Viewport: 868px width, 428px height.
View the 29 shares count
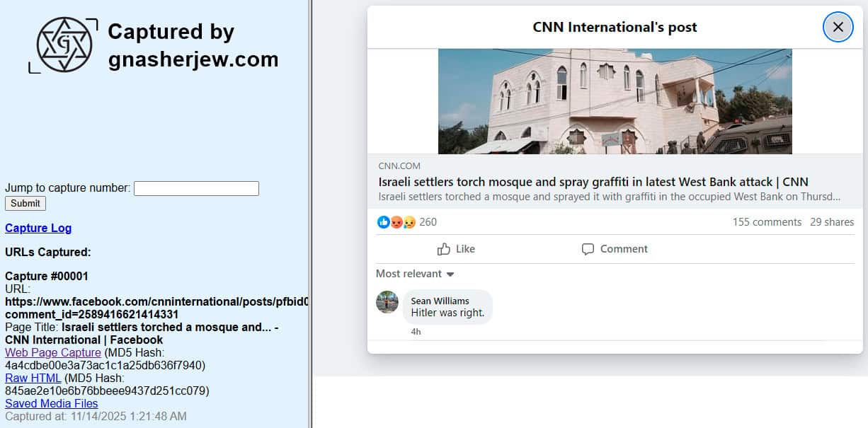(x=832, y=222)
